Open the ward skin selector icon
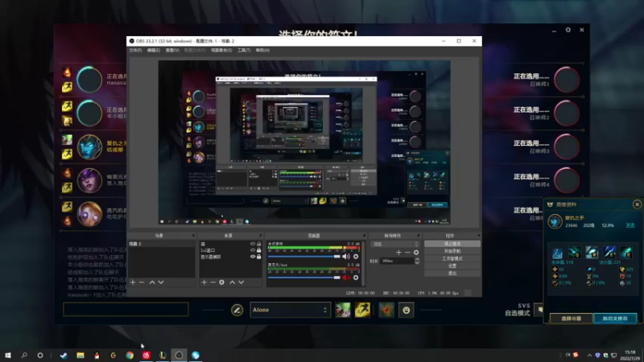This screenshot has height=362, width=644. point(386,311)
